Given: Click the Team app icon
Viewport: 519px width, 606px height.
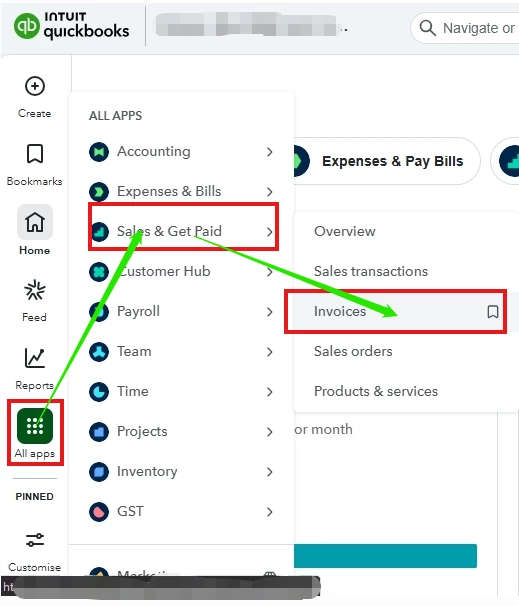Looking at the screenshot, I should pos(99,352).
